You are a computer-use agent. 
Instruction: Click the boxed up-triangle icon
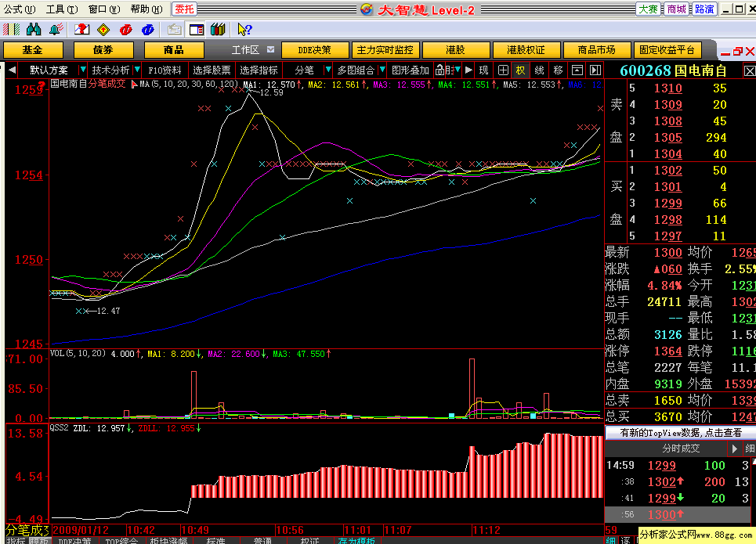(577, 70)
